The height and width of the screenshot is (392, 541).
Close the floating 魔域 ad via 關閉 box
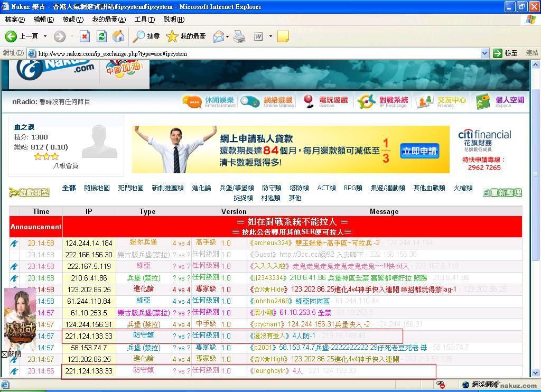5,354
